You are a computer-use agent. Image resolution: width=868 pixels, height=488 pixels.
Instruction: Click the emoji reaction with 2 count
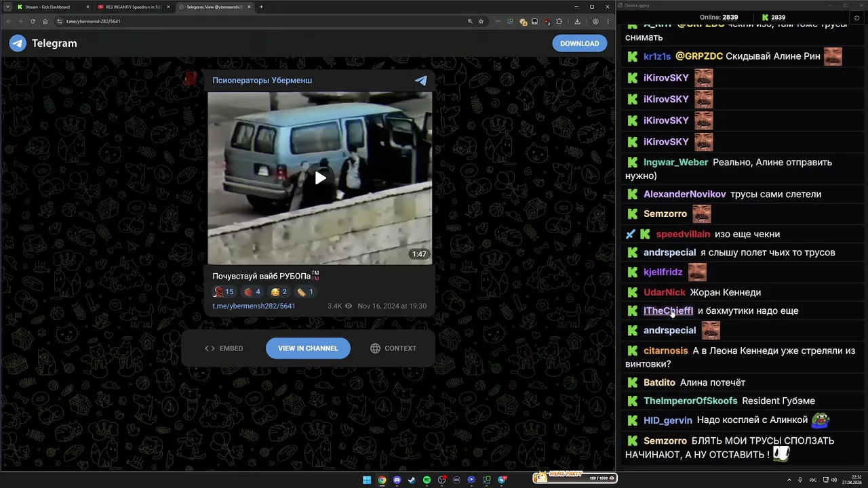[x=279, y=292]
